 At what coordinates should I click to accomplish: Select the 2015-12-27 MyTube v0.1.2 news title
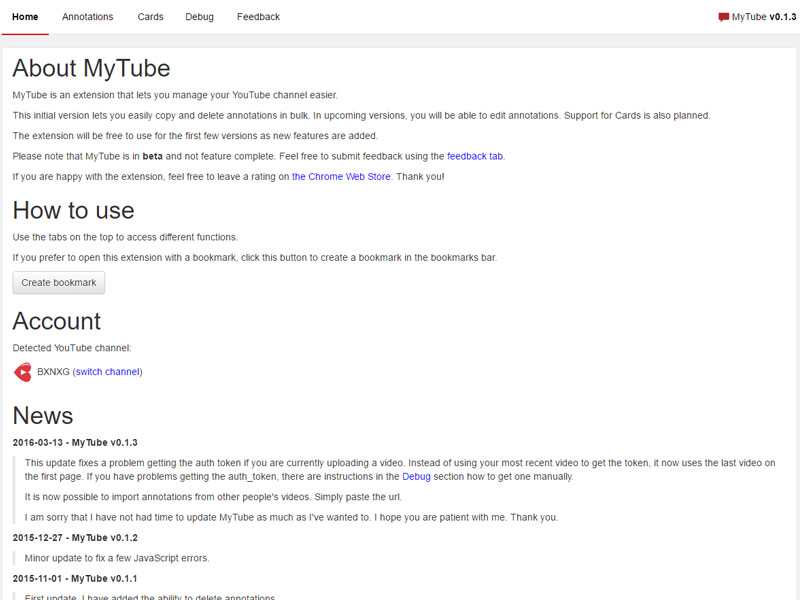[x=75, y=538]
